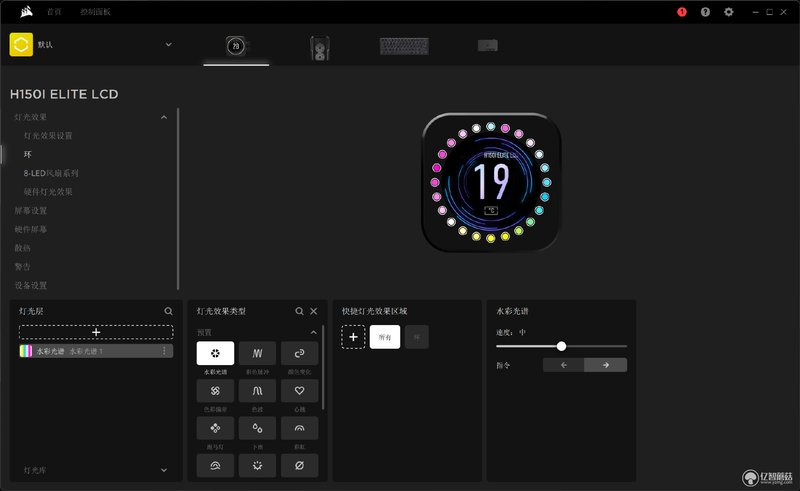Click the effects list scrollbar
Viewport: 800px width, 491px height.
(x=323, y=367)
